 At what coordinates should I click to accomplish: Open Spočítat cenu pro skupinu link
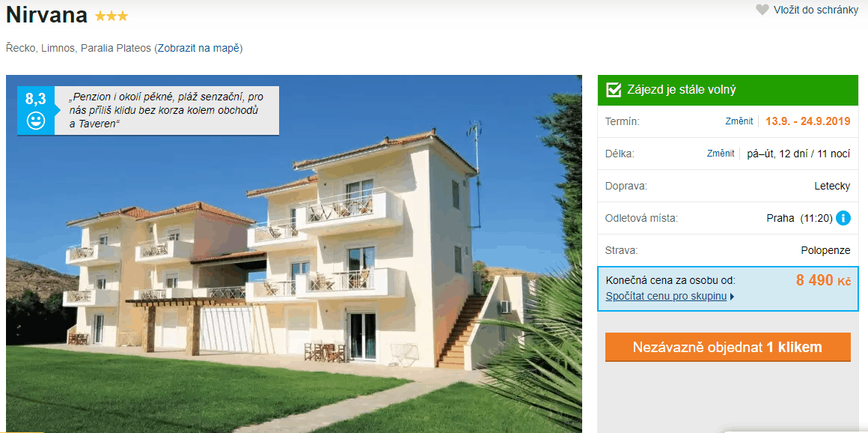(x=666, y=296)
